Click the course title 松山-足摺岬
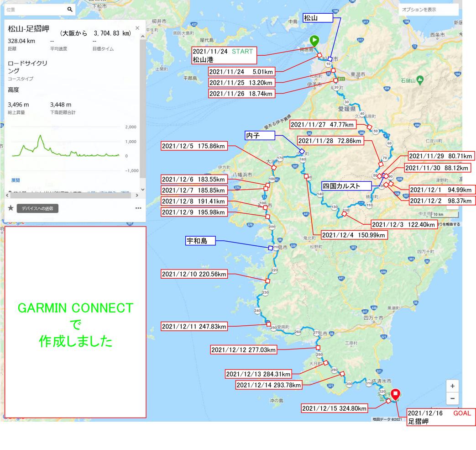The image size is (476, 450). tap(29, 29)
